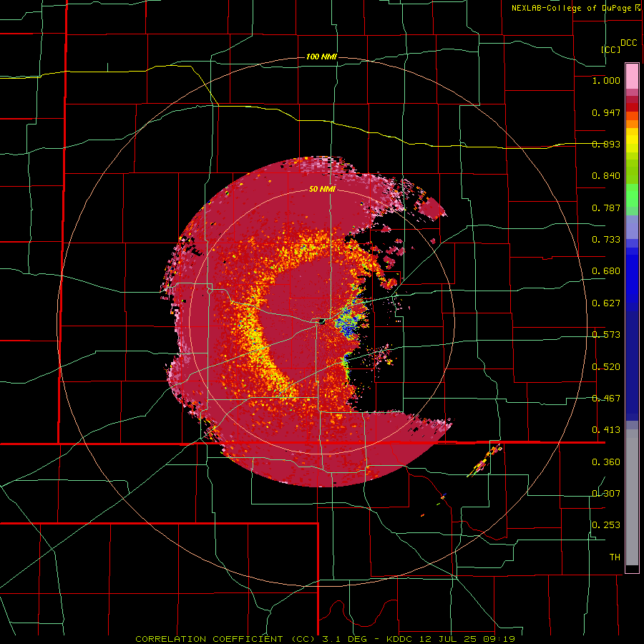Click the 0.467 scale value
The height and width of the screenshot is (644, 644).
(606, 399)
